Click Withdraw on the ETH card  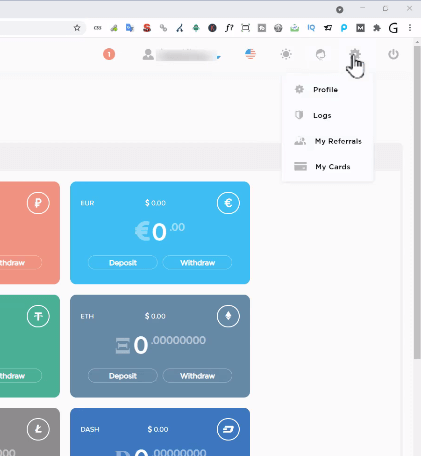(197, 376)
